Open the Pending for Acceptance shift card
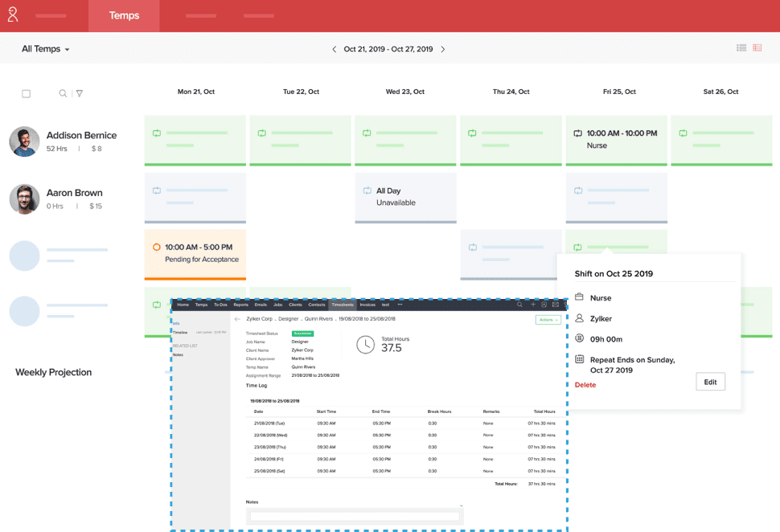 pyautogui.click(x=195, y=253)
